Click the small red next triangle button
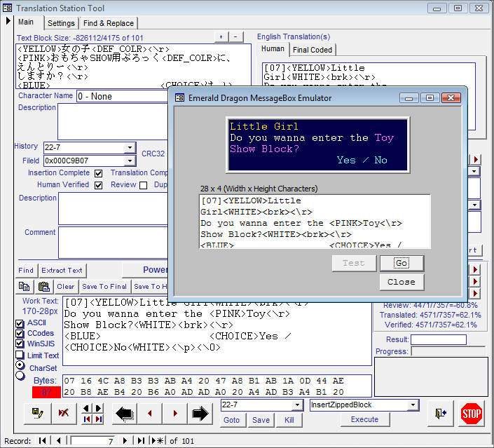494x448 pixels. coord(175,414)
